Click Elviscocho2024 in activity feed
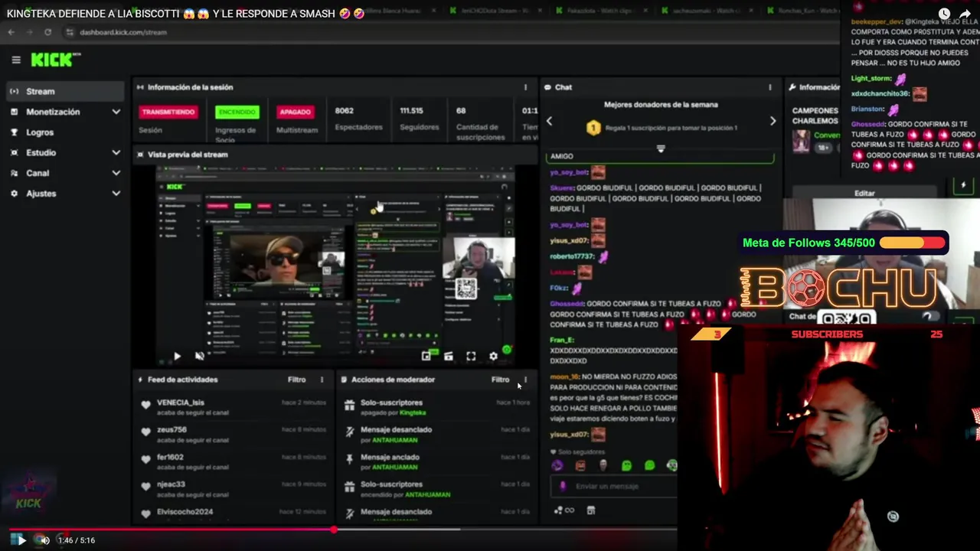This screenshot has height=551, width=980. point(185,512)
